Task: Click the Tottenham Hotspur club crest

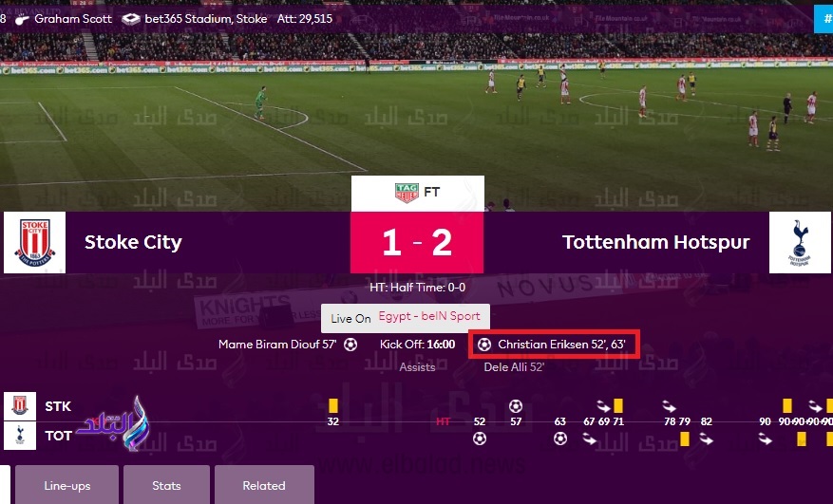Action: click(800, 243)
